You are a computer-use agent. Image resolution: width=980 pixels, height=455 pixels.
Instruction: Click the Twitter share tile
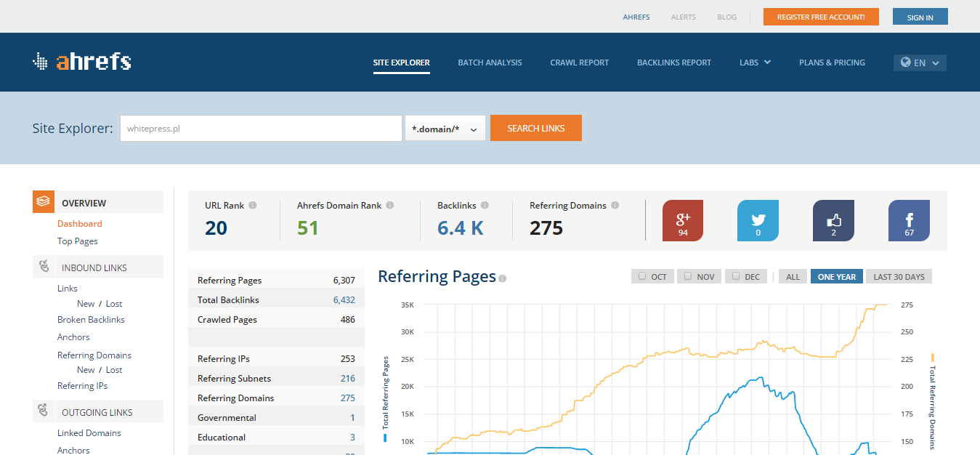coord(758,220)
